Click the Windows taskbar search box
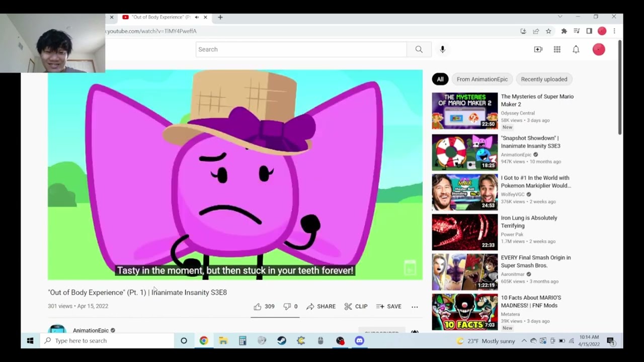 coord(107,340)
